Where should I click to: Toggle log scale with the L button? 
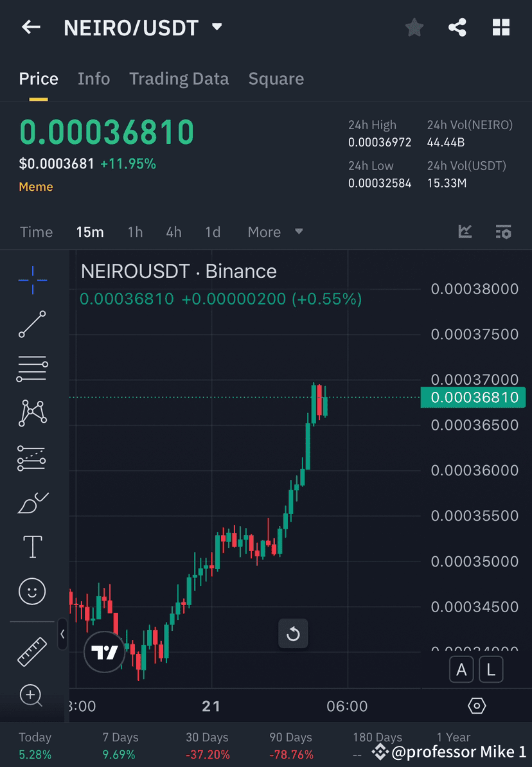coord(491,669)
